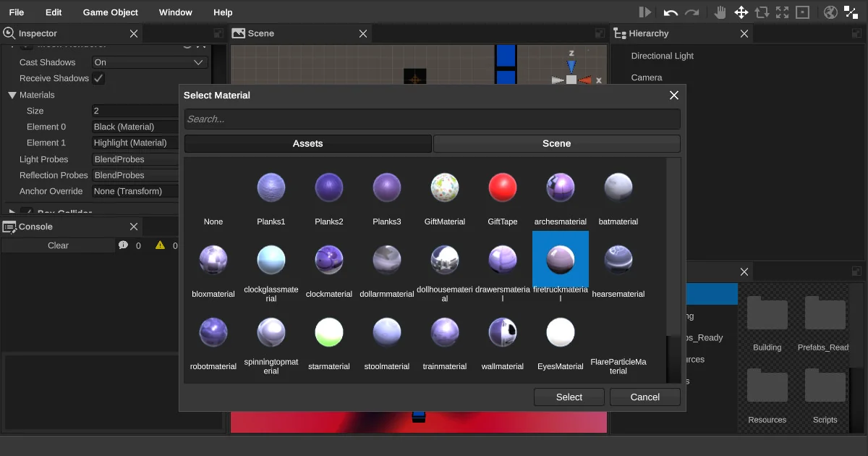Open the Game Object menu

(x=110, y=12)
